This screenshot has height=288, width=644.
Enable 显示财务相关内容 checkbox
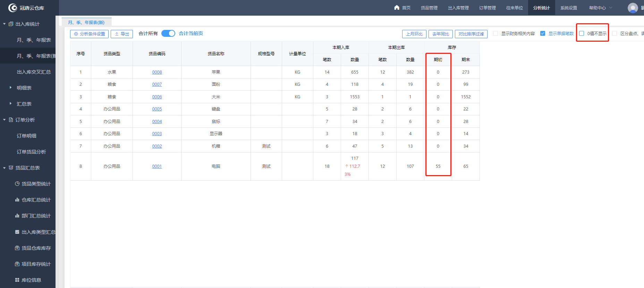pos(495,33)
